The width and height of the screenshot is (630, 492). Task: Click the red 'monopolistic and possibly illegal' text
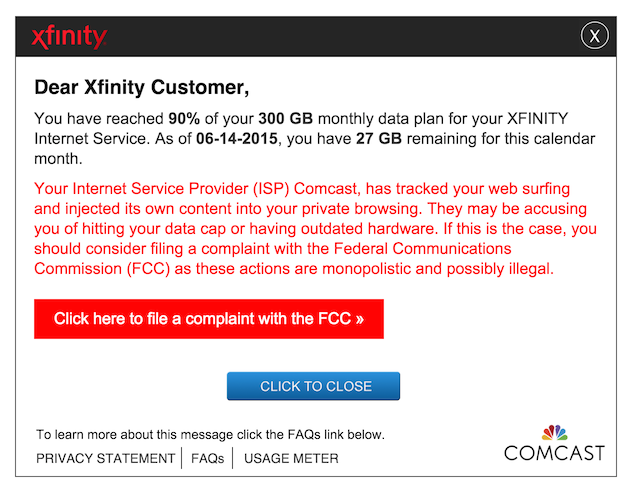click(x=438, y=269)
